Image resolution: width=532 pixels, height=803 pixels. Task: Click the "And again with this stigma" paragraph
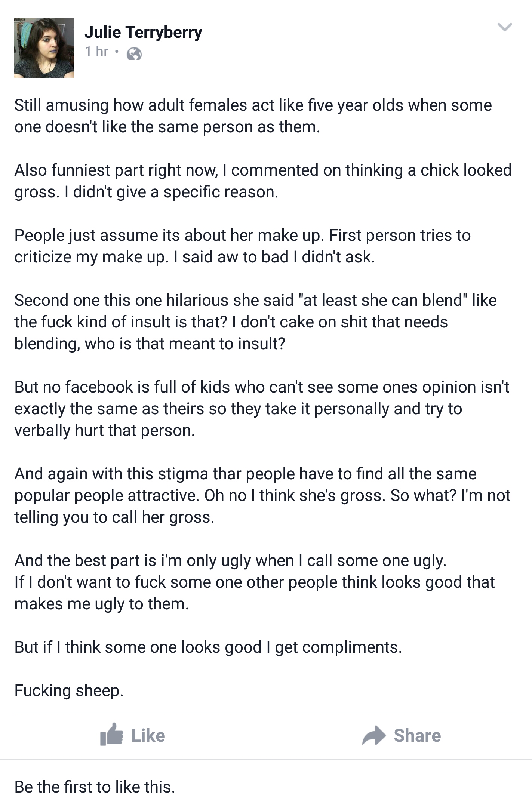[x=262, y=495]
